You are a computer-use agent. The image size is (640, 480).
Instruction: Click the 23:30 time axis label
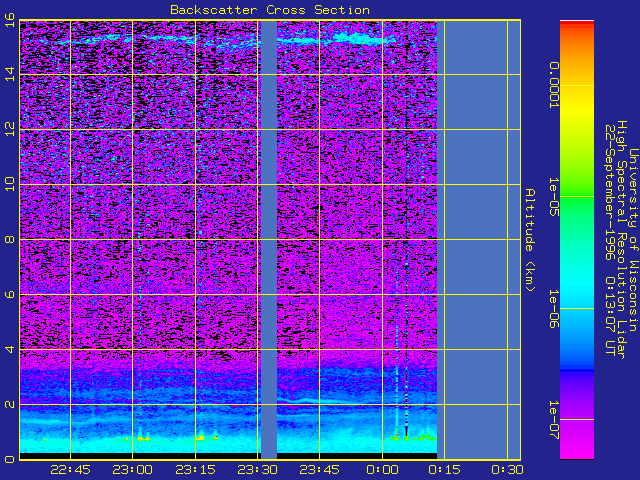point(258,470)
